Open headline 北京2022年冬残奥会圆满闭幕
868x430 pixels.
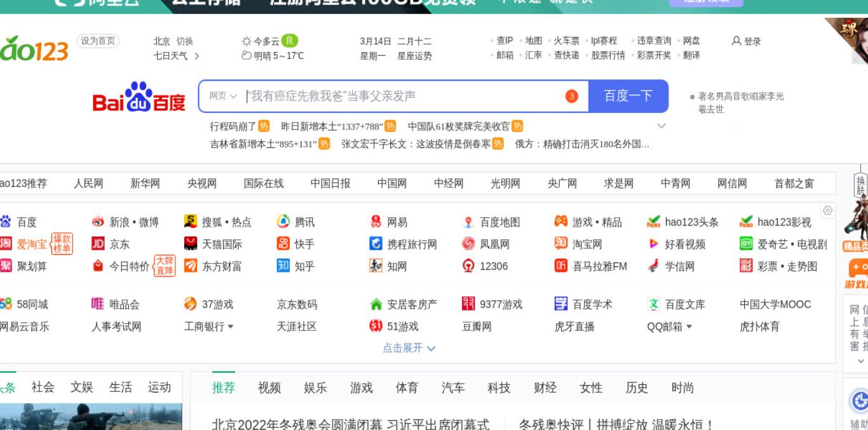coord(351,424)
